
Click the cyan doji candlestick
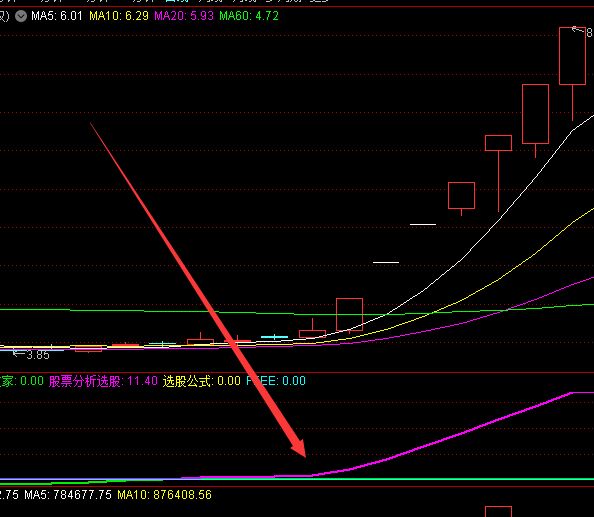[x=274, y=336]
